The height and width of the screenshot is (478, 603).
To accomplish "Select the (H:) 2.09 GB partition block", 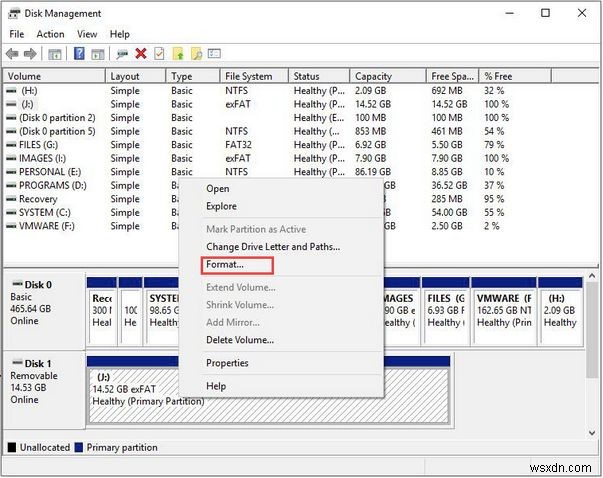I will coord(560,310).
